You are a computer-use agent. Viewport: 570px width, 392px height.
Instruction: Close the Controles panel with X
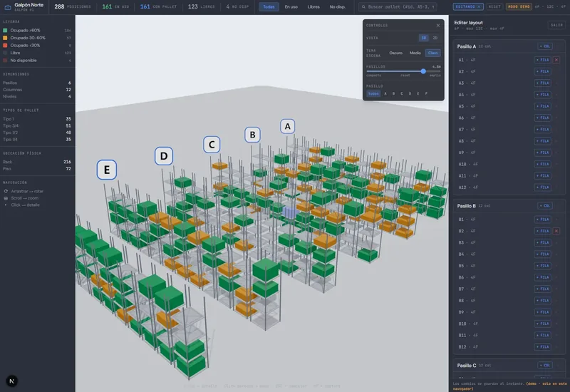tap(438, 26)
